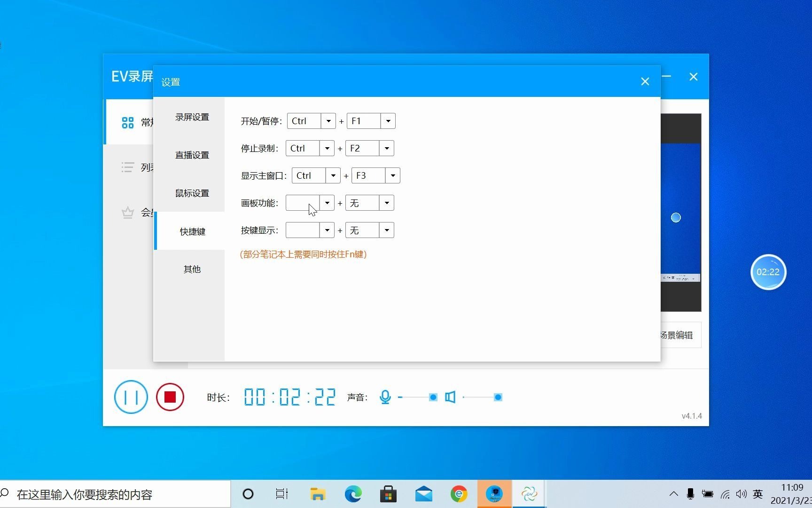
Task: Open the floating 02:22 recording timer bubble
Action: tap(768, 272)
